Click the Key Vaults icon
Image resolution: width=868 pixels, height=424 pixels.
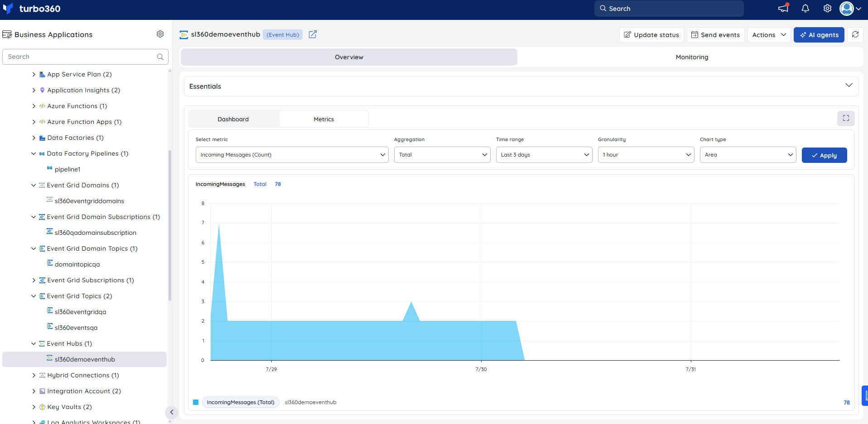[42, 407]
